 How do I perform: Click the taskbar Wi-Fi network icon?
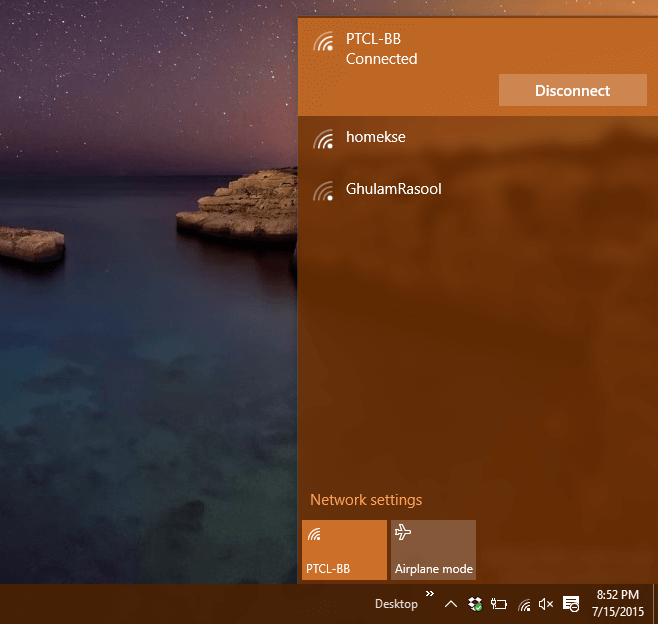pos(524,605)
